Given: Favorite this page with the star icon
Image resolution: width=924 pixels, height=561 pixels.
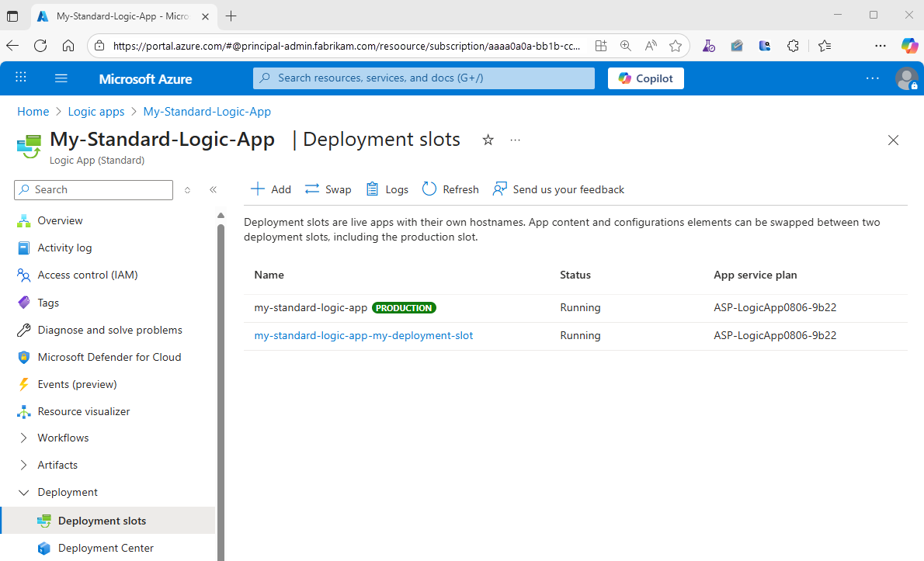Looking at the screenshot, I should click(x=488, y=140).
